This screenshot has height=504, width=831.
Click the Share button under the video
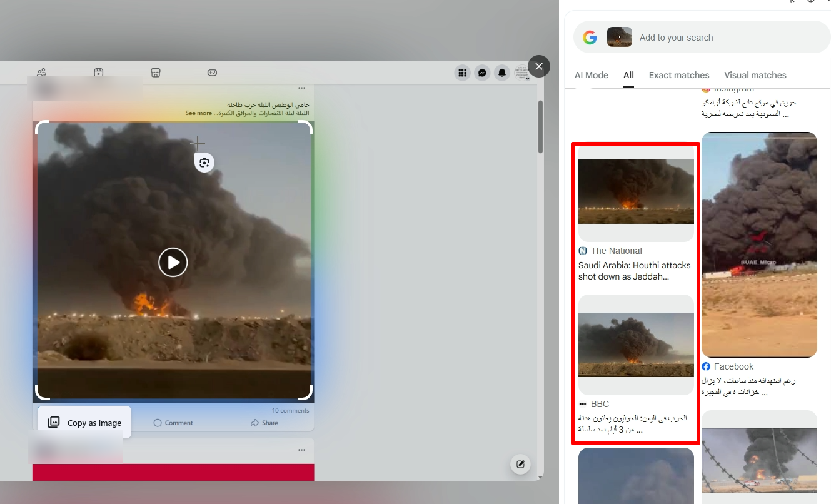point(264,423)
